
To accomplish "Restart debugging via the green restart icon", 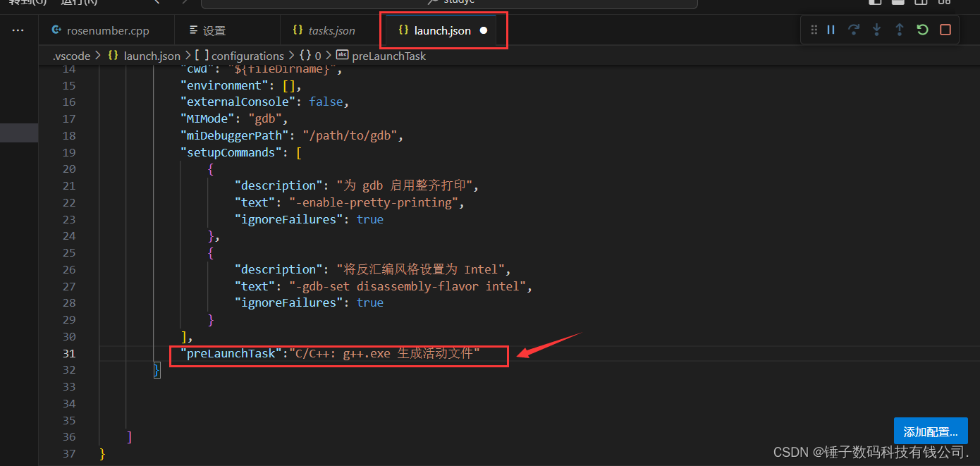I will click(921, 30).
